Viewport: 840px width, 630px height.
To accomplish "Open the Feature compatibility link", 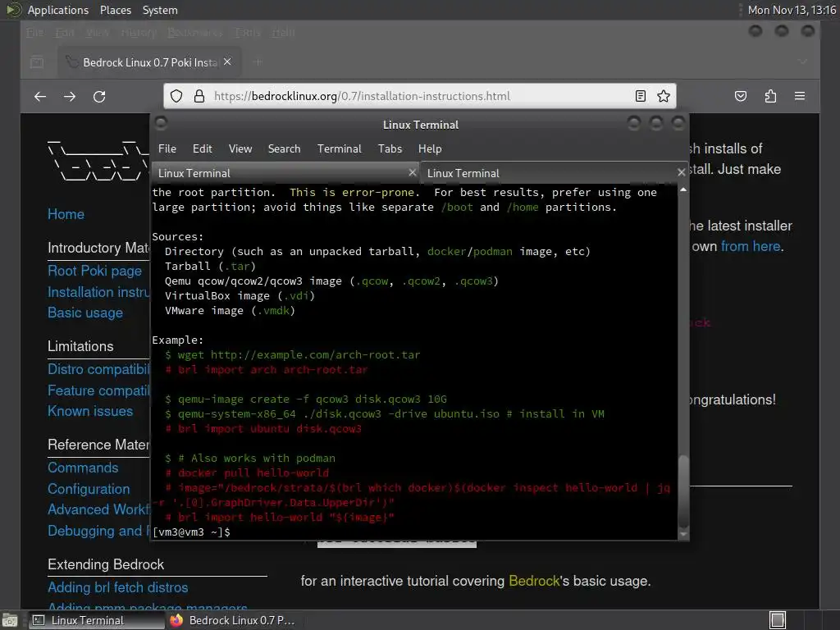I will point(98,390).
